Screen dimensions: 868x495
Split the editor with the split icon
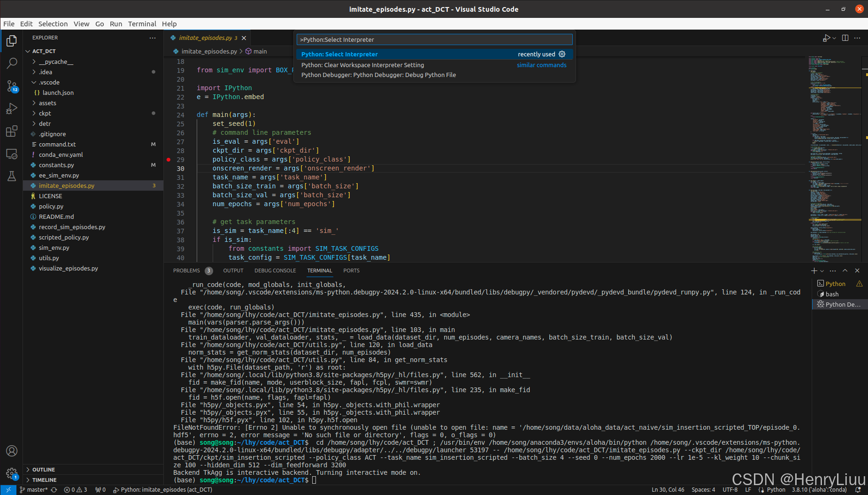pos(845,38)
